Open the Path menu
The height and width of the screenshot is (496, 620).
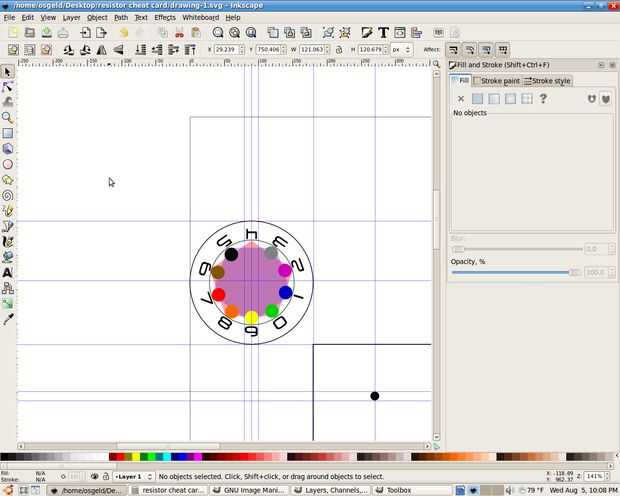tap(121, 17)
